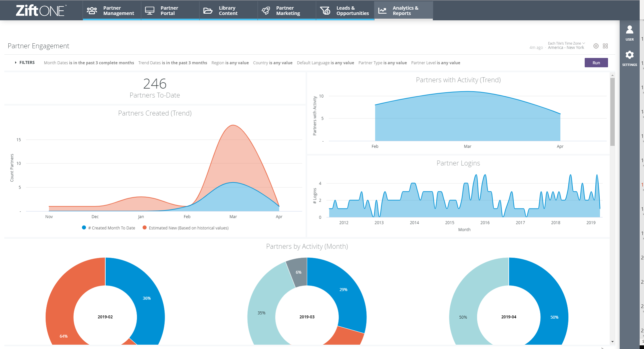Click the Partner Portal monitor icon
The width and height of the screenshot is (644, 349).
pyautogui.click(x=150, y=11)
